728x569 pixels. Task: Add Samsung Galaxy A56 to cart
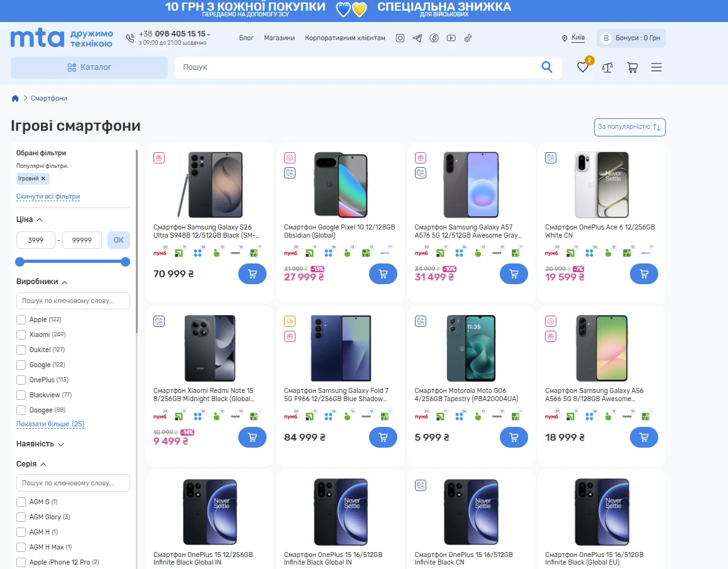click(644, 437)
